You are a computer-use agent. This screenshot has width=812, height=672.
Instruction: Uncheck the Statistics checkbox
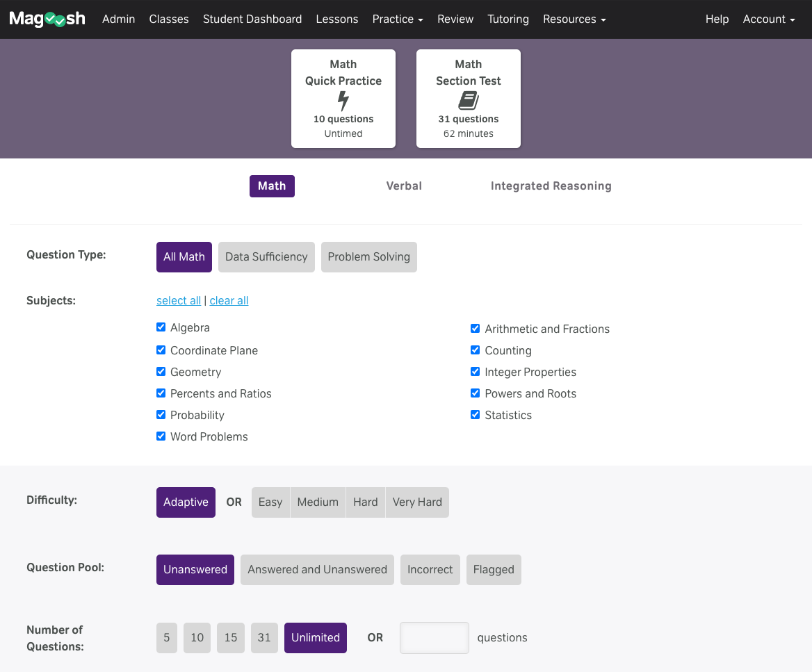(x=476, y=415)
